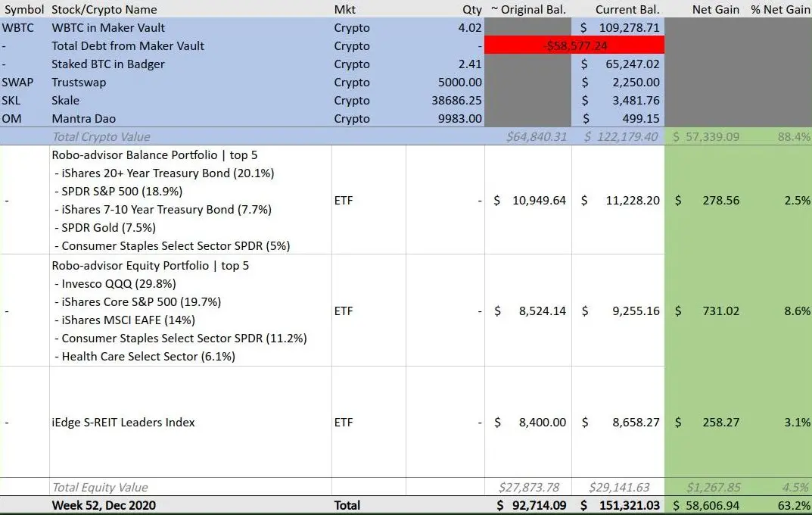Select Robo-advisor Balance Portfolio cell

tap(191, 200)
